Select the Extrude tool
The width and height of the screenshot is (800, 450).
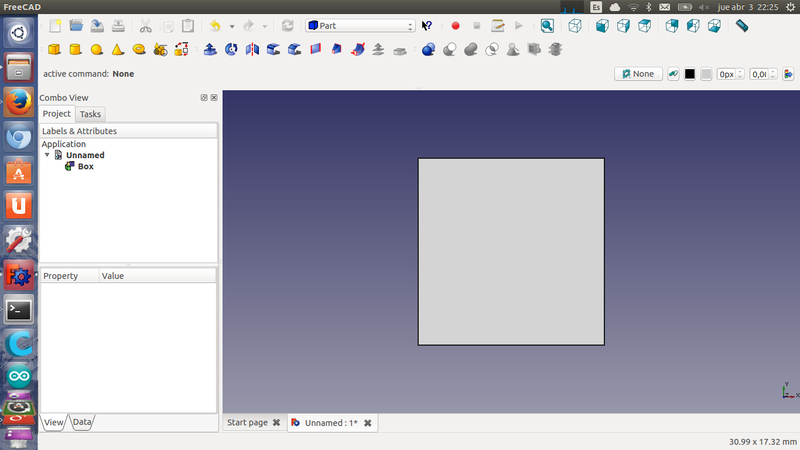click(210, 49)
